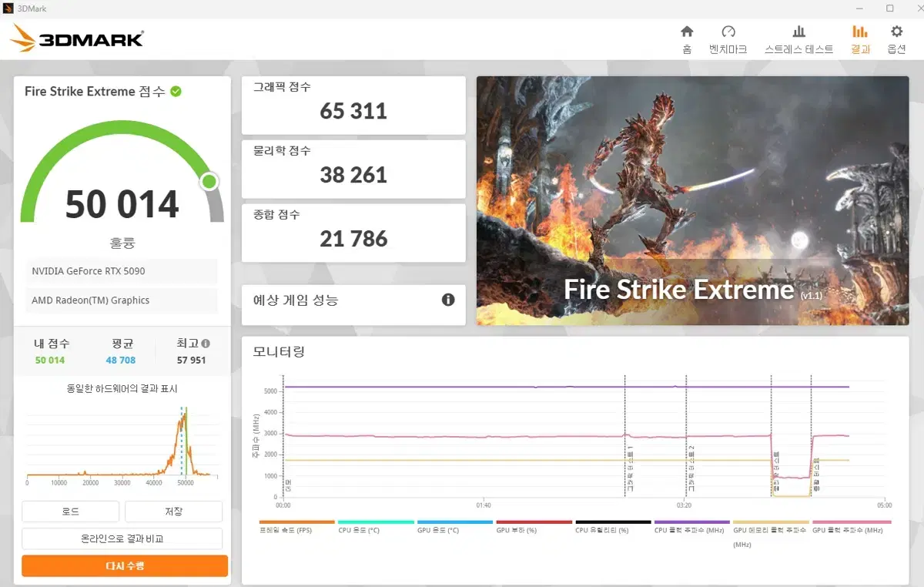Click the 3DMark logo in header
Viewport: 924px width, 587px height.
click(77, 39)
